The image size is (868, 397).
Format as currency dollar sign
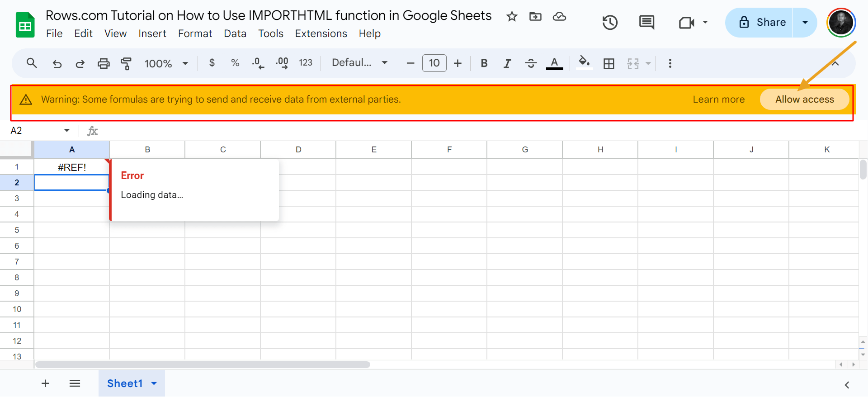click(x=212, y=63)
